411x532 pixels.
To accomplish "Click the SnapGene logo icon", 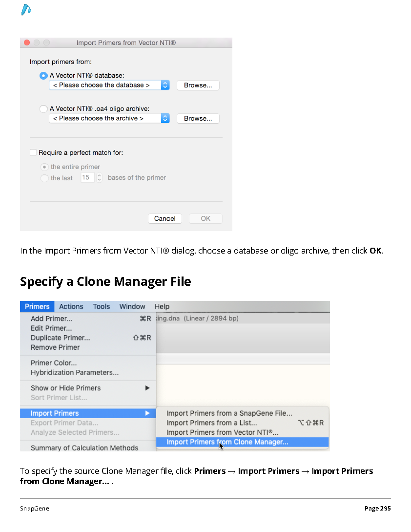I will [26, 10].
